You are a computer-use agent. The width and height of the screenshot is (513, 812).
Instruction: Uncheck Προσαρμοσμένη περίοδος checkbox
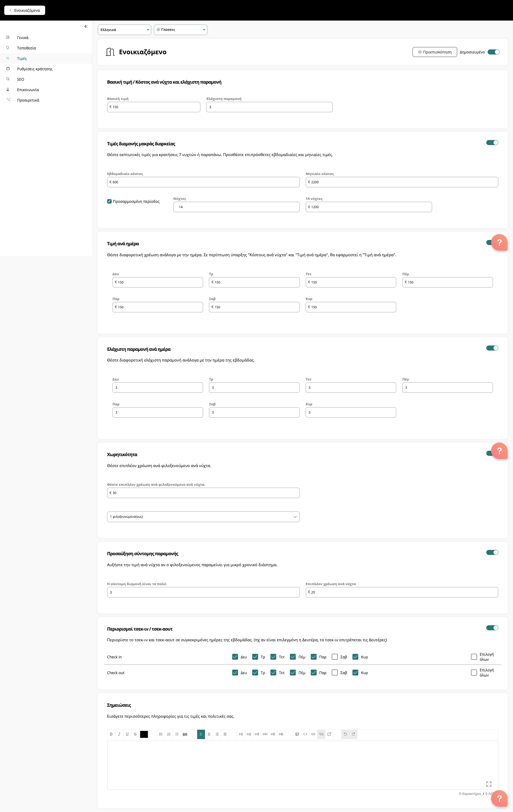(x=109, y=201)
